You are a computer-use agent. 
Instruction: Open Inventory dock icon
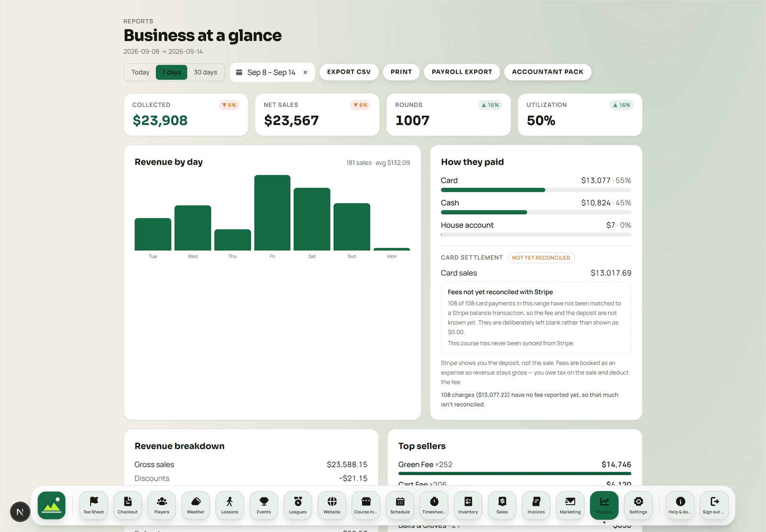(468, 505)
